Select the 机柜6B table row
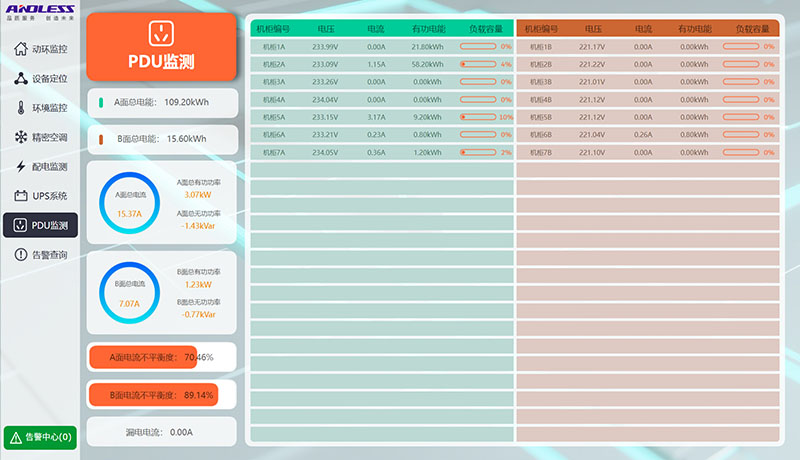Image resolution: width=800 pixels, height=460 pixels. [x=646, y=135]
